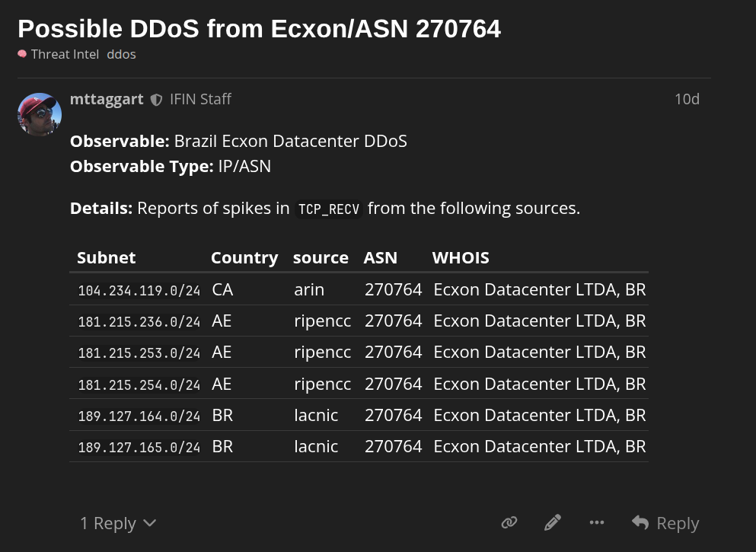Expand the 1 Reply dropdown
This screenshot has width=756, height=552.
click(x=118, y=523)
